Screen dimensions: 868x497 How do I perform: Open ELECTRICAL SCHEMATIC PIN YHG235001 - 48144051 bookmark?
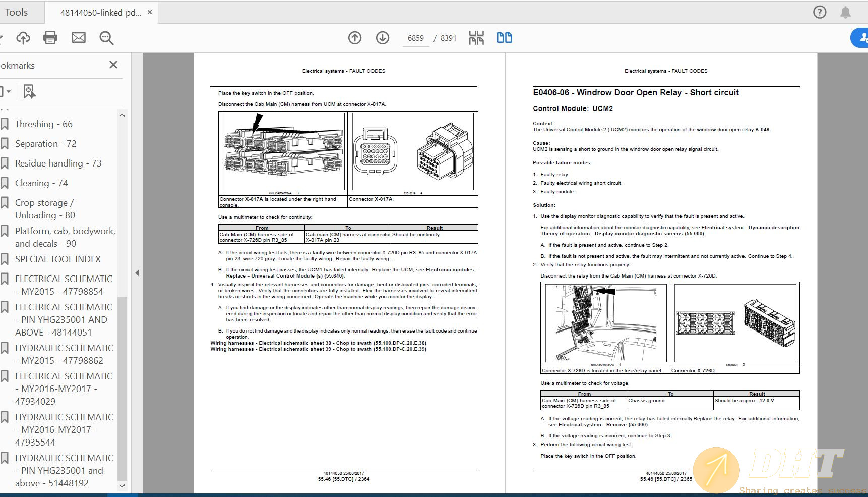64,320
